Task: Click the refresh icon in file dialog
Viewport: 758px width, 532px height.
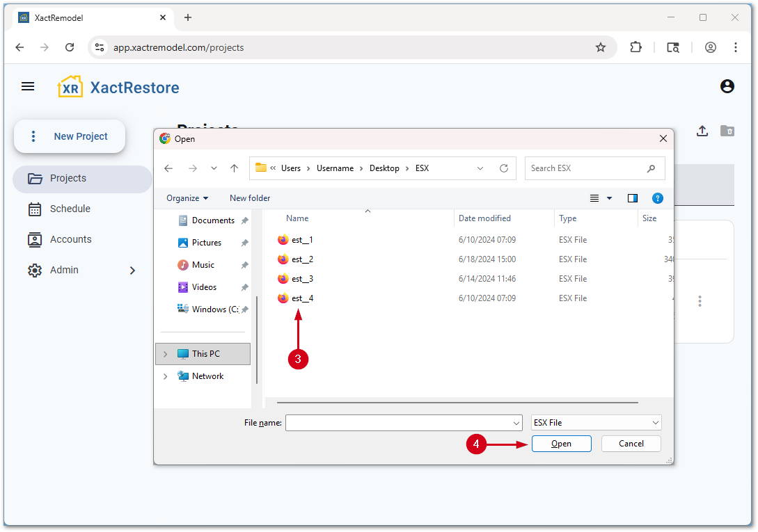Action: 504,168
